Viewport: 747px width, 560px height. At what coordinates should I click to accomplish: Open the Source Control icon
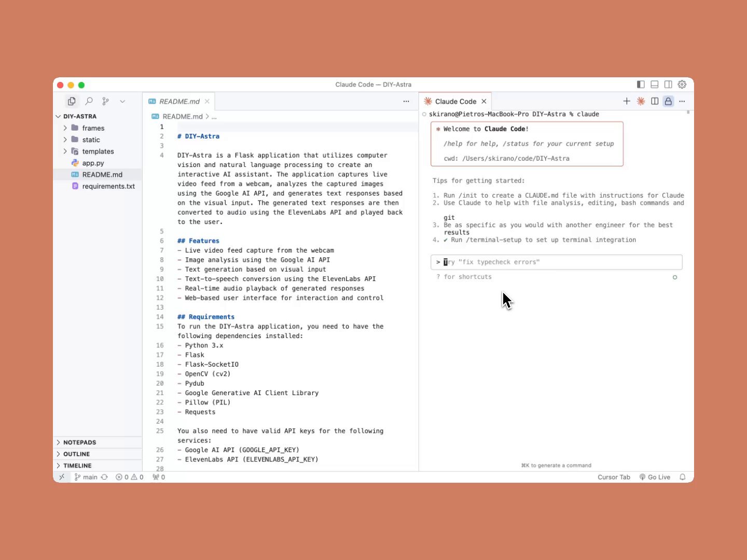tap(106, 101)
